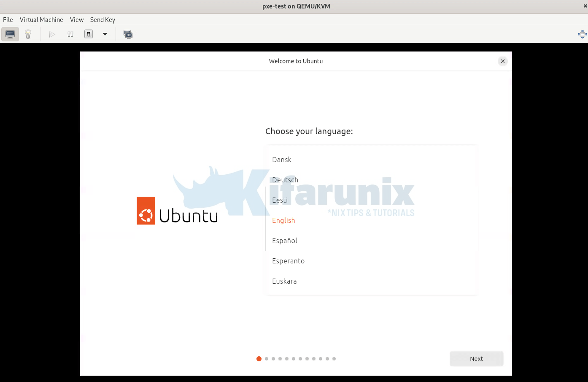This screenshot has height=382, width=588.
Task: Open the Send Key menu
Action: [x=102, y=20]
